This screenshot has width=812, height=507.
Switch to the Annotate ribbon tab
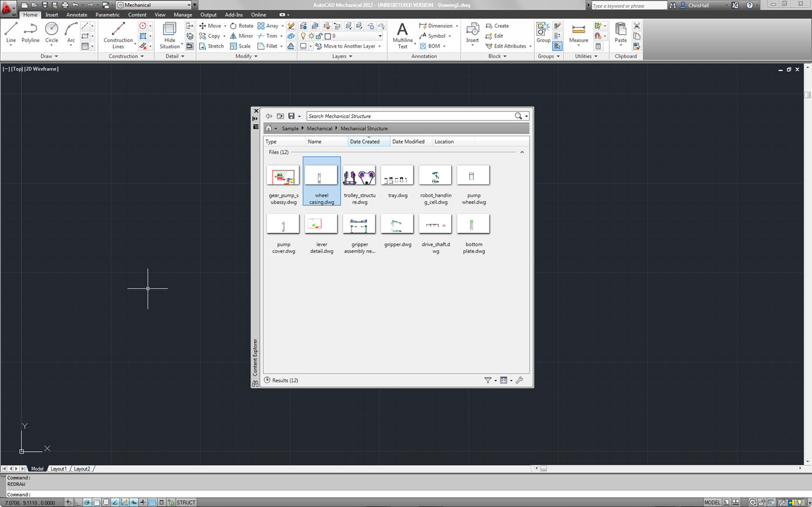click(77, 15)
